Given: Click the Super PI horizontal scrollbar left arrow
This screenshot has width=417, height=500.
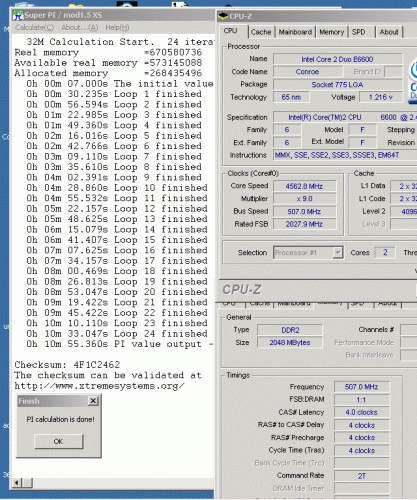Looking at the screenshot, I should [17, 482].
